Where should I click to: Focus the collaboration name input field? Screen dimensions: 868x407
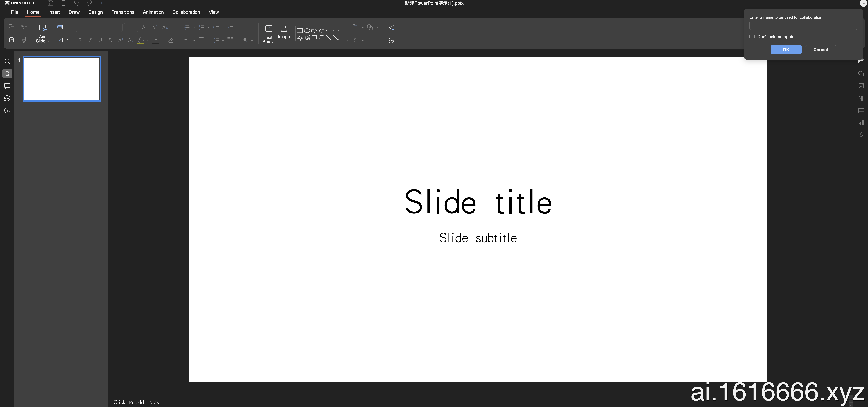803,26
